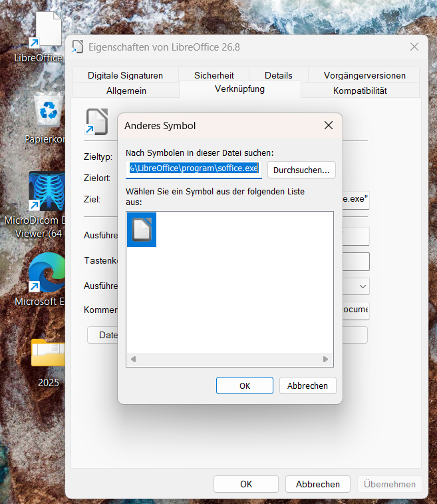
Task: Open the Details tab
Action: (x=279, y=75)
